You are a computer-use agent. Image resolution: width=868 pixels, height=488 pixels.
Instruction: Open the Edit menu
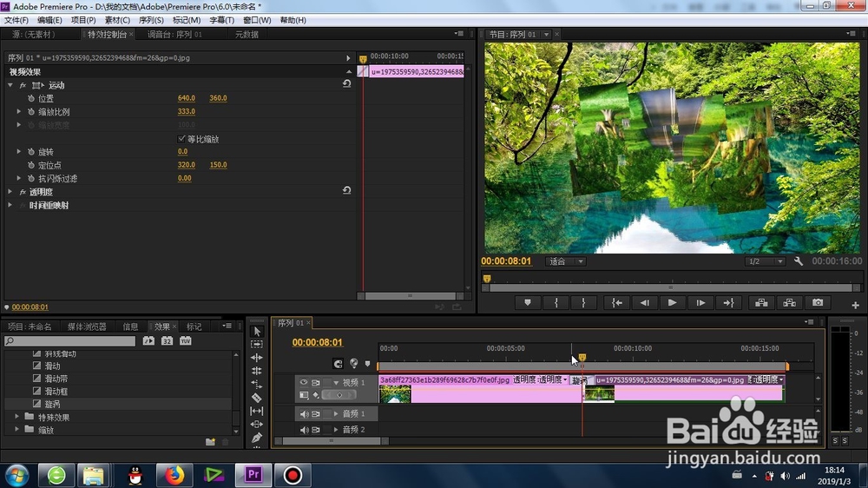click(x=49, y=20)
